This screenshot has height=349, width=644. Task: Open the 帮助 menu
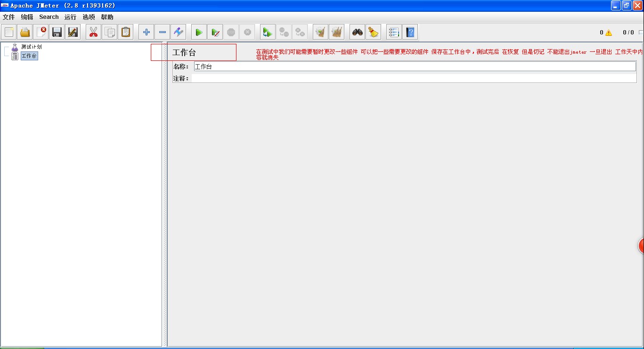tap(107, 17)
